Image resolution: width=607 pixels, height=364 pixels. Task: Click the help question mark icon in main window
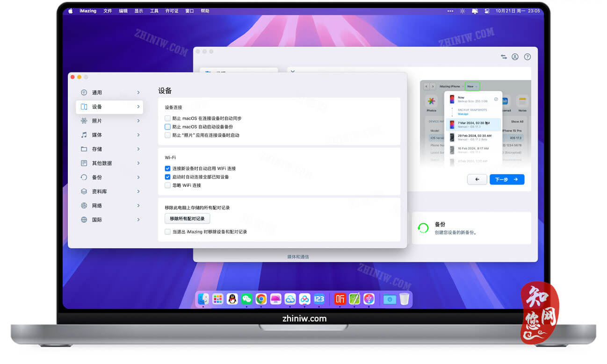[x=528, y=57]
